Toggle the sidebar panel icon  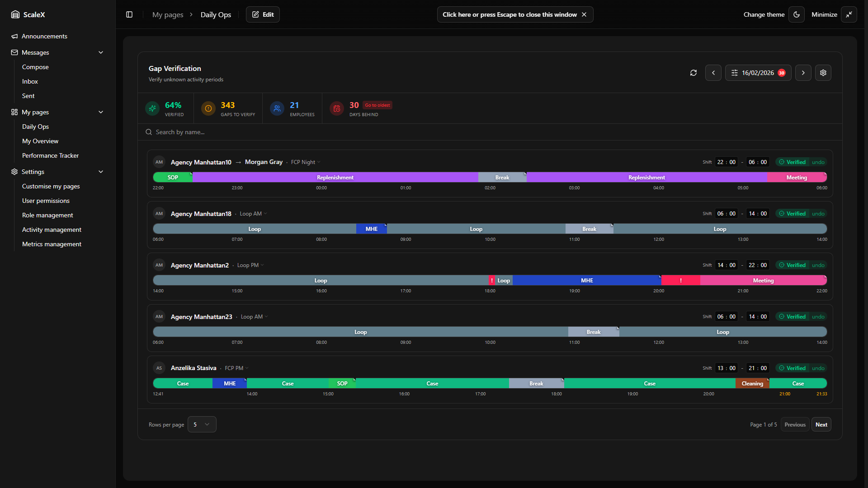pos(129,14)
